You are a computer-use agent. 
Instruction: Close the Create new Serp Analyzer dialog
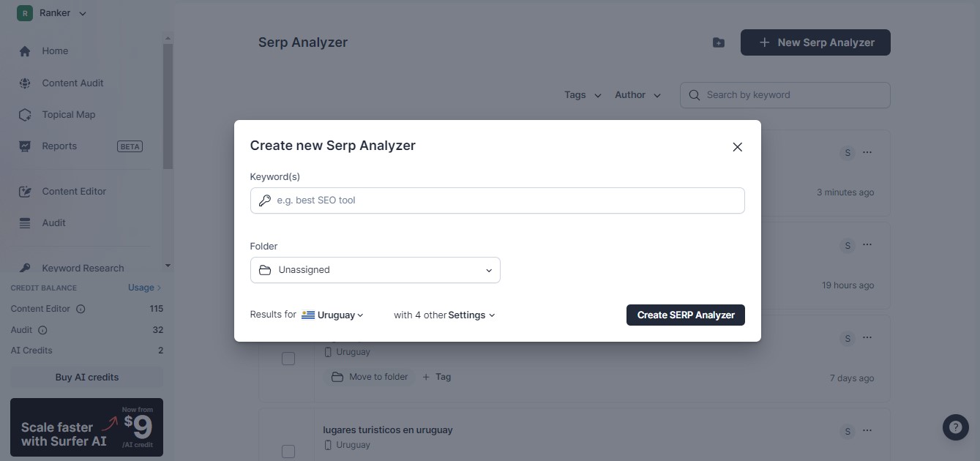(737, 147)
